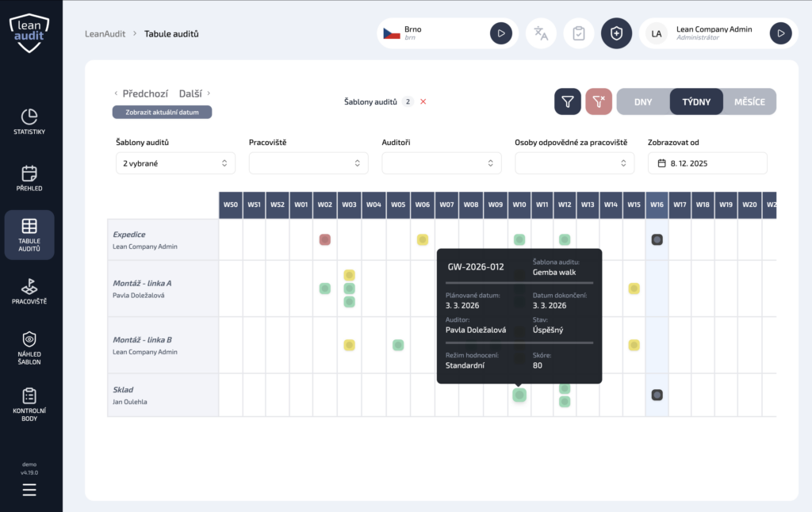The width and height of the screenshot is (812, 512).
Task: Open the Statistiky section in sidebar
Action: coord(29,121)
